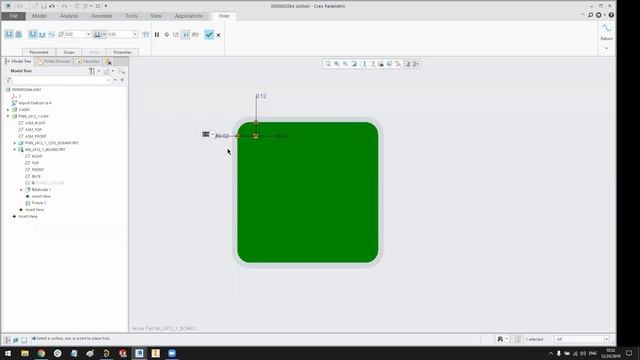Select Import Feature id 4 in tree
The height and width of the screenshot is (360, 640).
[35, 103]
